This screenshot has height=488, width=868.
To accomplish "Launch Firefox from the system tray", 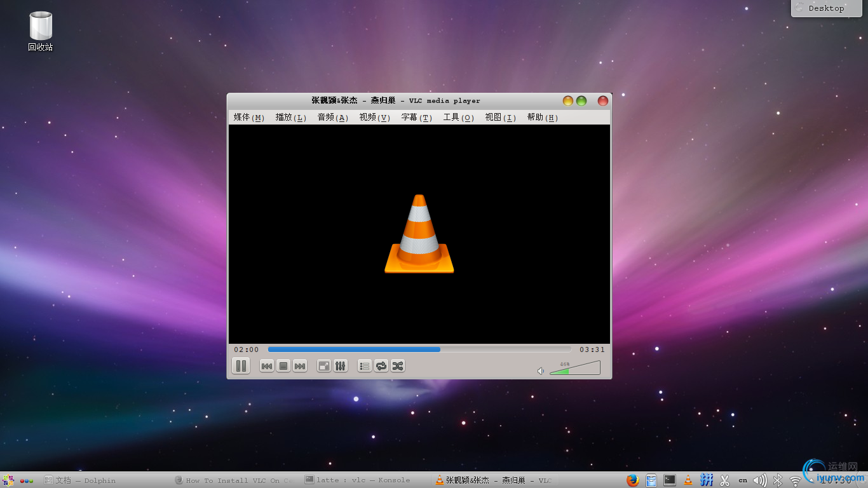I will [x=632, y=480].
